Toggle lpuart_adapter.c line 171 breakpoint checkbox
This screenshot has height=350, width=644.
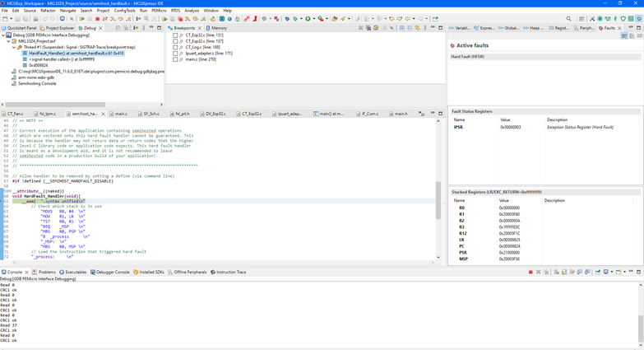point(175,54)
